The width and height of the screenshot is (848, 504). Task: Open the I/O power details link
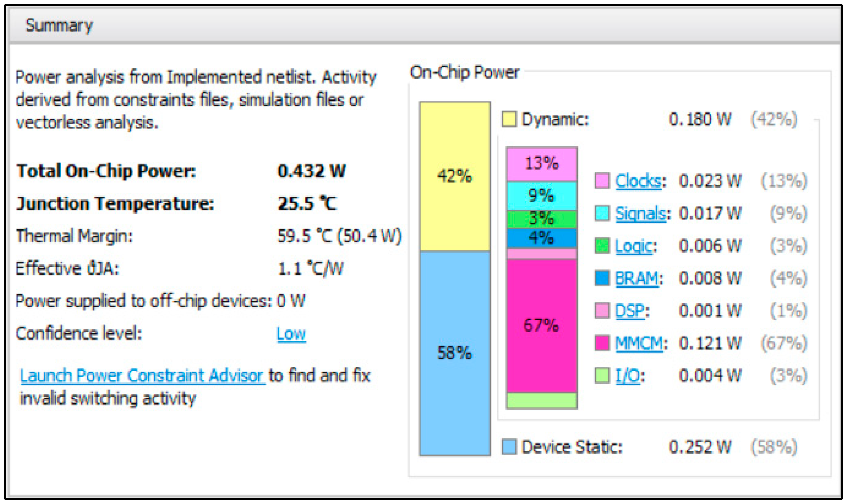click(x=628, y=375)
